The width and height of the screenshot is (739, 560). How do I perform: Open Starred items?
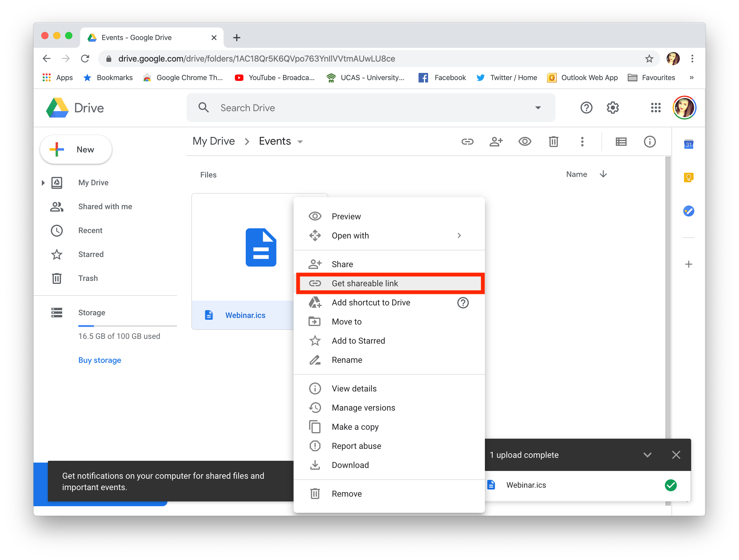point(91,254)
